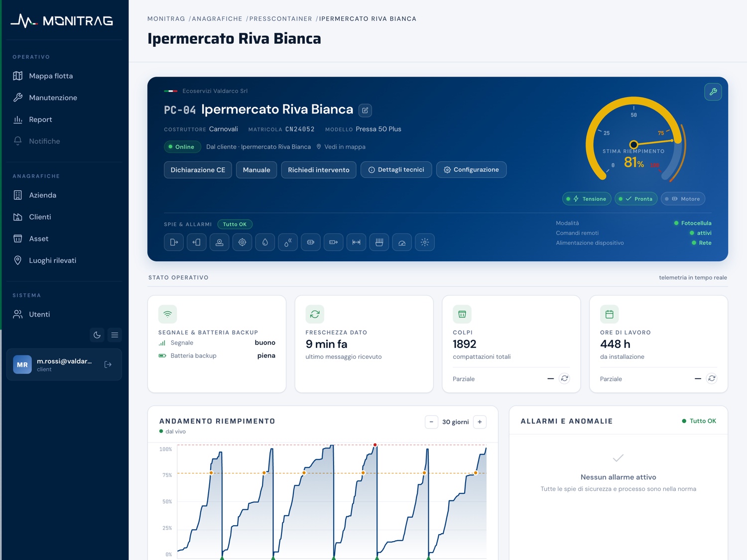This screenshot has width=747, height=560.
Task: Open the wrench maintenance icon on asset card
Action: 713,92
